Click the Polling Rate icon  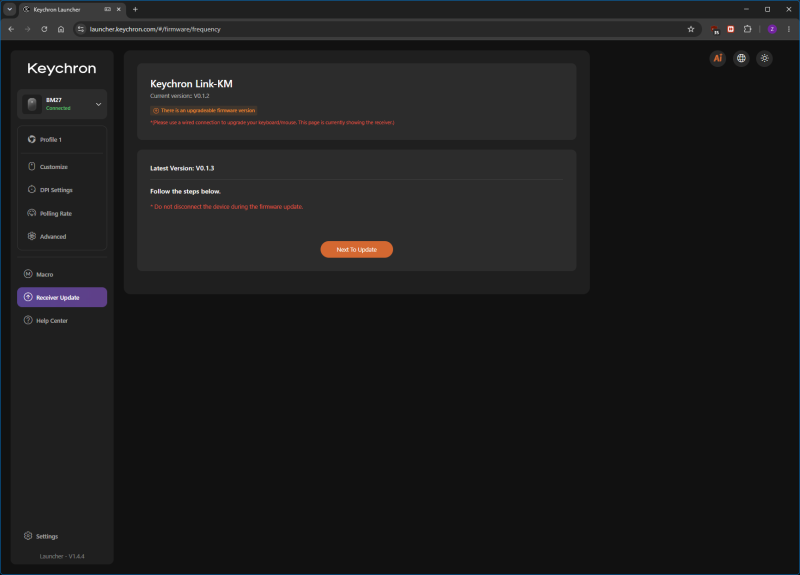pyautogui.click(x=32, y=213)
